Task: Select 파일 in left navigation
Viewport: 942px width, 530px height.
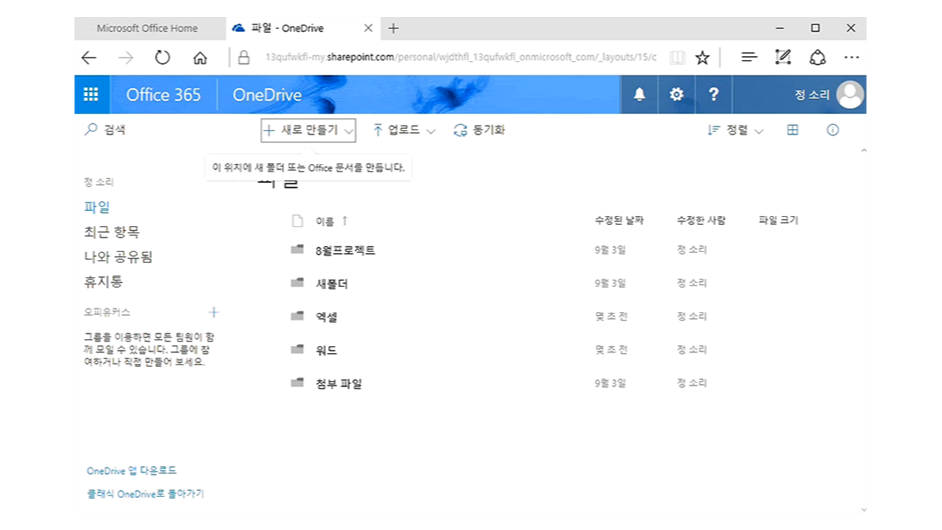Action: (x=97, y=207)
